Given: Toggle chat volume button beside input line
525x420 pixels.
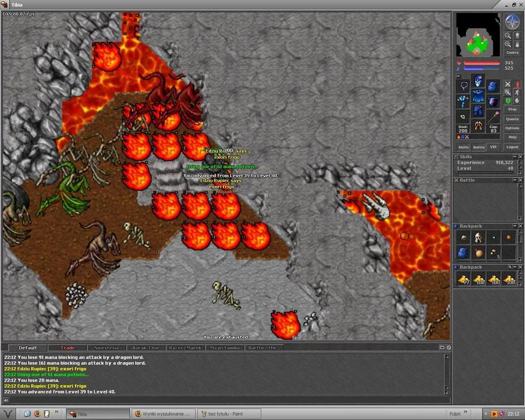Looking at the screenshot, I should [6, 400].
